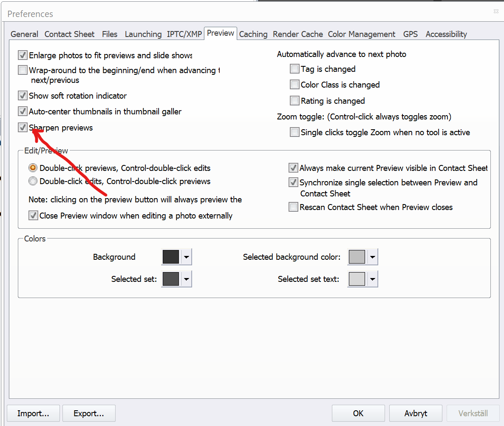
Task: Open the Files tab
Action: [x=110, y=34]
